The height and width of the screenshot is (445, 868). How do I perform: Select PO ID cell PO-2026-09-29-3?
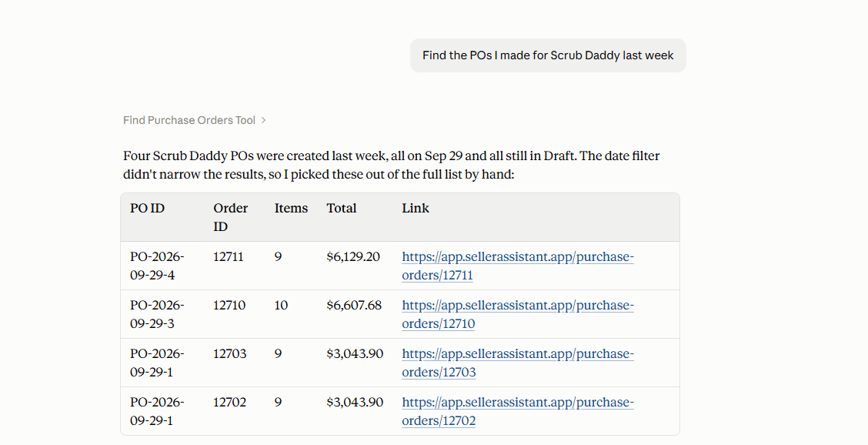(157, 314)
